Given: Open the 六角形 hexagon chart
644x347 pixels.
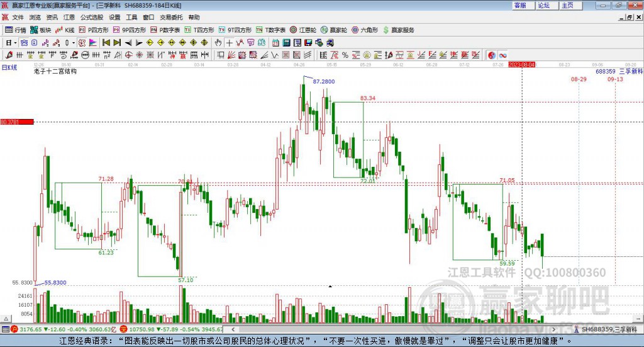Looking at the screenshot, I should point(365,30).
